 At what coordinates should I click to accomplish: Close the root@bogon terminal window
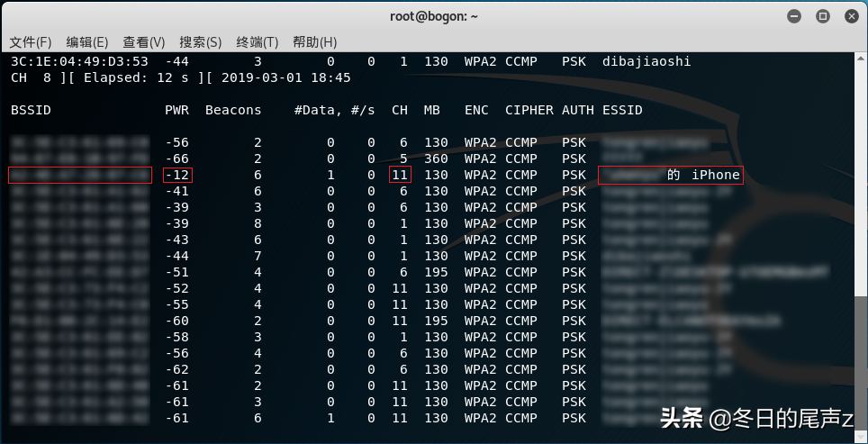tap(852, 16)
